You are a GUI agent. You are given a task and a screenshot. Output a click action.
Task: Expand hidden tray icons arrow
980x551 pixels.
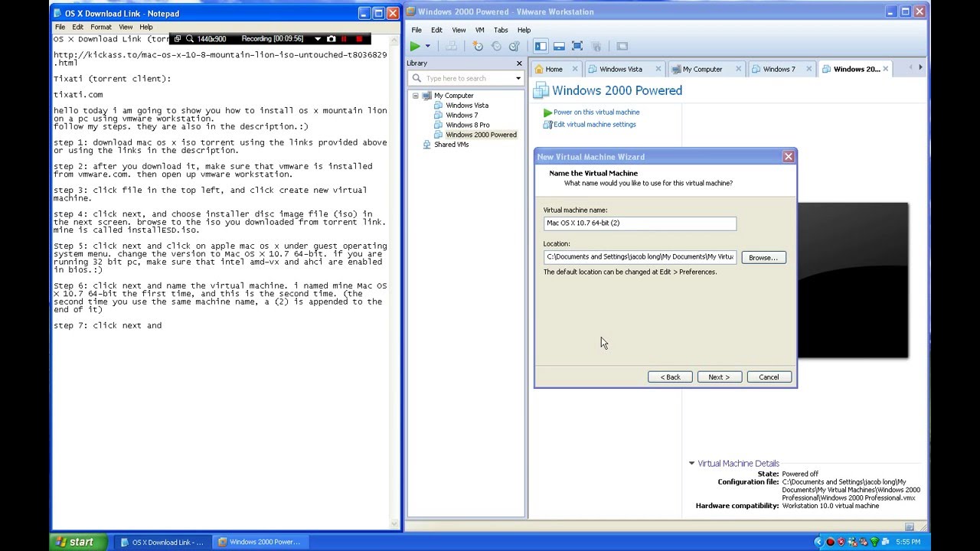[818, 542]
